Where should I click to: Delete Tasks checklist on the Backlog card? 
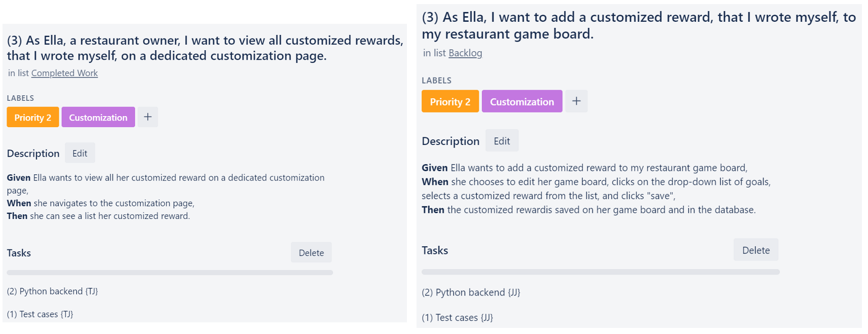(x=756, y=250)
